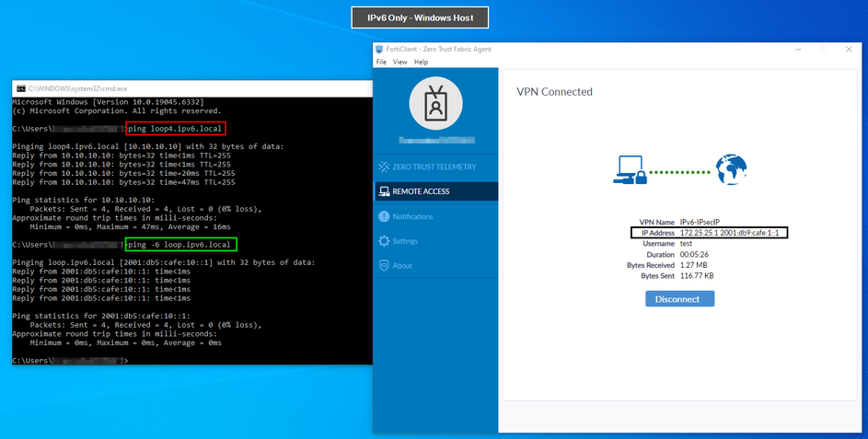The width and height of the screenshot is (868, 439).
Task: Open the View menu in FortiClient
Action: point(399,62)
